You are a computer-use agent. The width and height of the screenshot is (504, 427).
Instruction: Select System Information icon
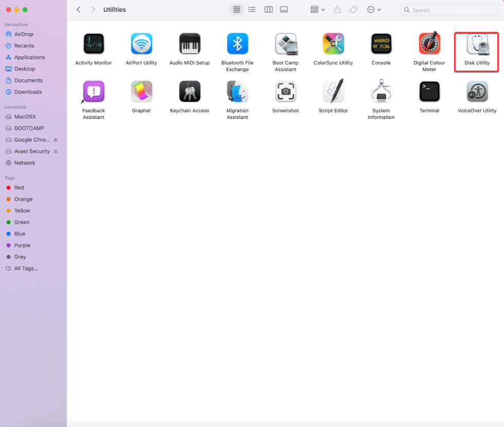pyautogui.click(x=381, y=91)
